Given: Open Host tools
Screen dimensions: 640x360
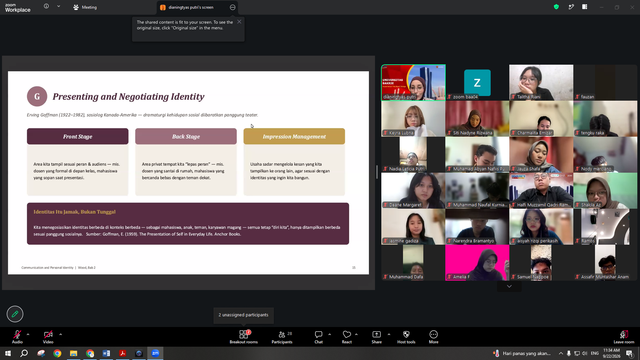Looking at the screenshot, I should point(406,337).
